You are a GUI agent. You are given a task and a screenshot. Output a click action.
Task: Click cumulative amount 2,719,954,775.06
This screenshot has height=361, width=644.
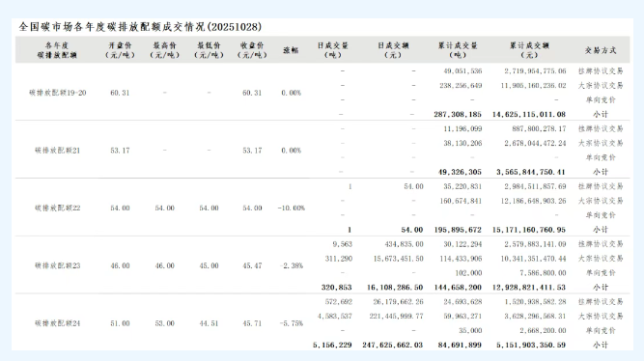coord(535,71)
